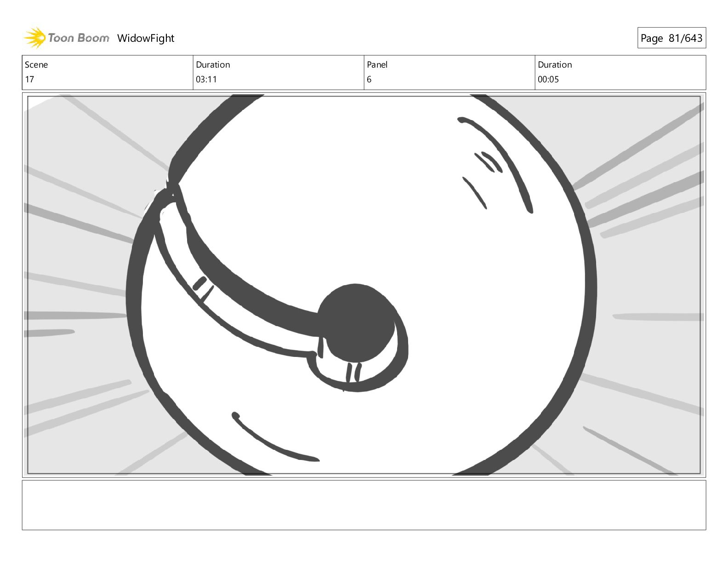Select scene duration value 03:11
Image resolution: width=728 pixels, height=563 pixels.
pyautogui.click(x=206, y=79)
